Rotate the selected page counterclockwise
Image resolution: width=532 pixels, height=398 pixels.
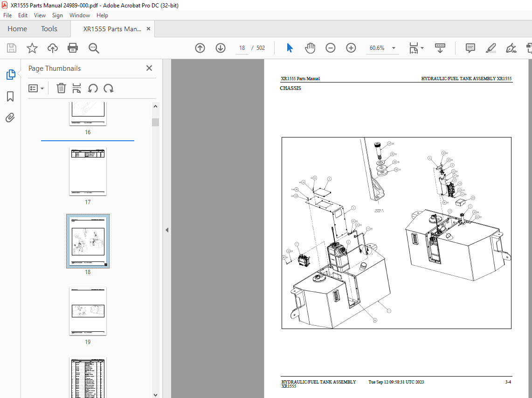coord(93,88)
